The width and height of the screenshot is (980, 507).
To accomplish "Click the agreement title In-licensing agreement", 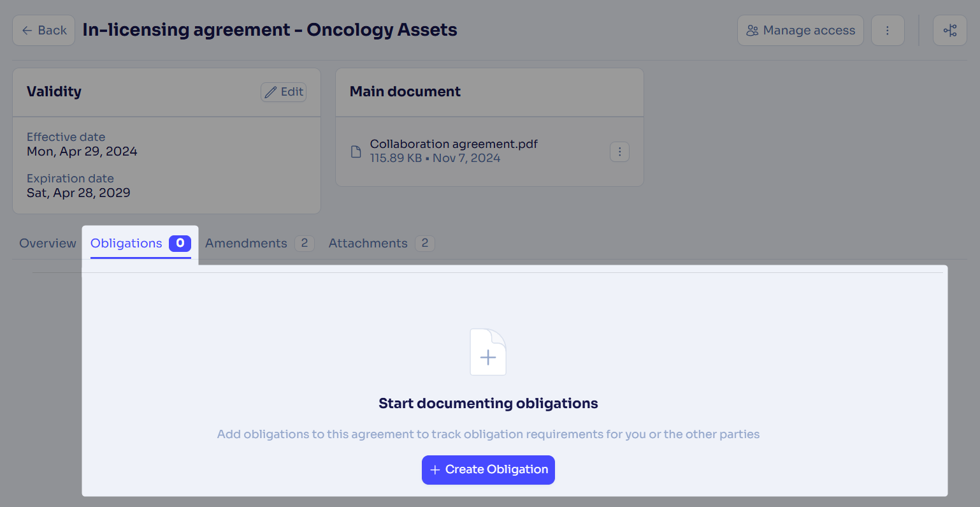I will 270,30.
